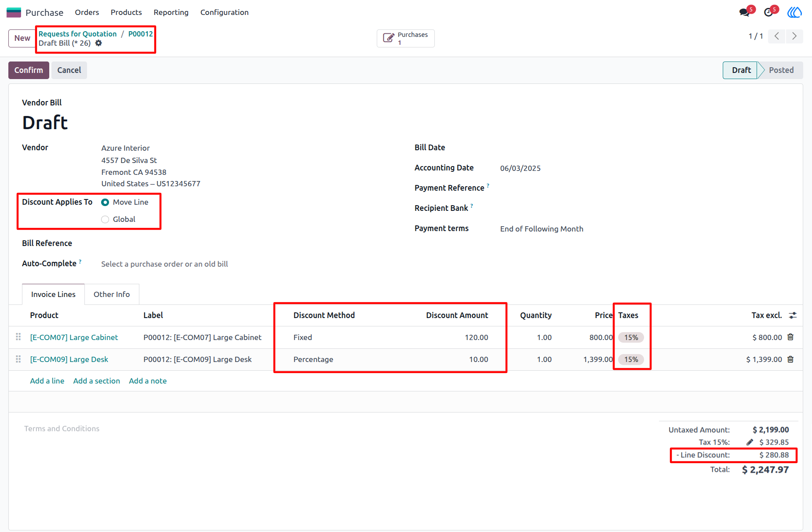Screen dimensions: 812x532
Task: Click Add a line
Action: (47, 381)
